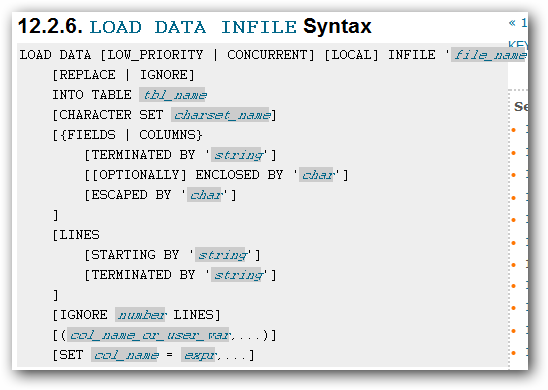This screenshot has width=548, height=390.
Task: Click col_name in the SET clause
Action: point(125,355)
